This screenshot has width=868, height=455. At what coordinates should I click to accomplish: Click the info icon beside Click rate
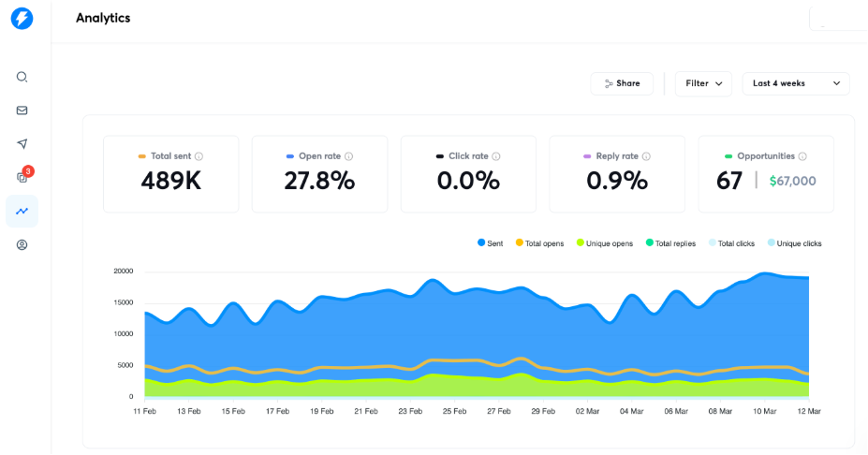pos(496,156)
